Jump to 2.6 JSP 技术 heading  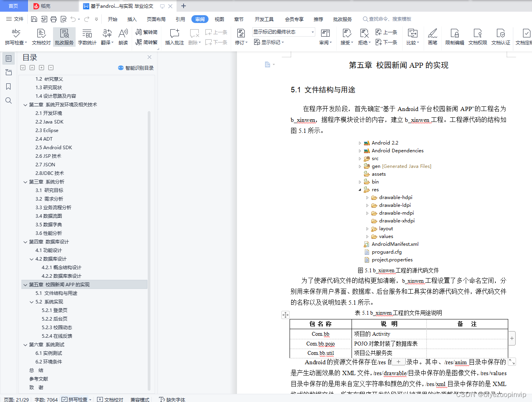(48, 156)
